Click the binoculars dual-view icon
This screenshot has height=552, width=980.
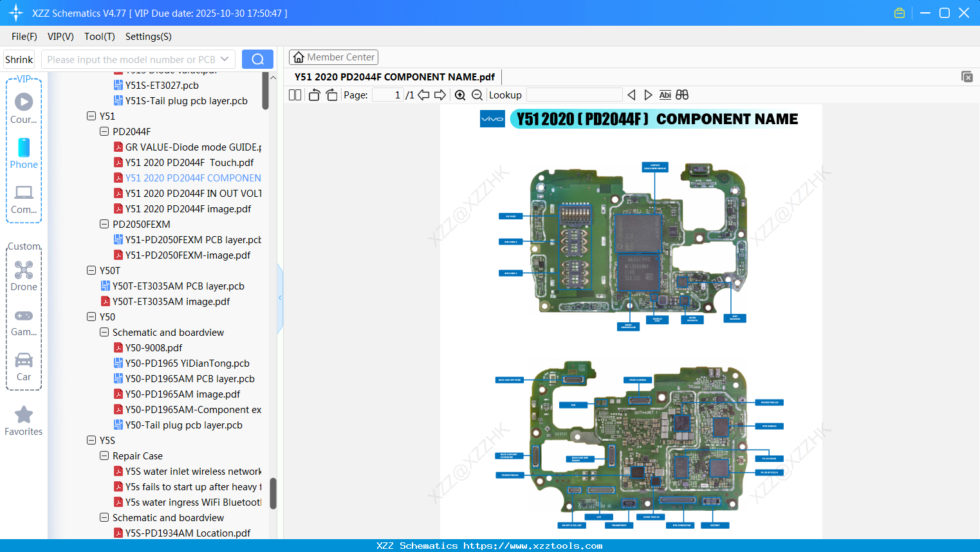682,95
